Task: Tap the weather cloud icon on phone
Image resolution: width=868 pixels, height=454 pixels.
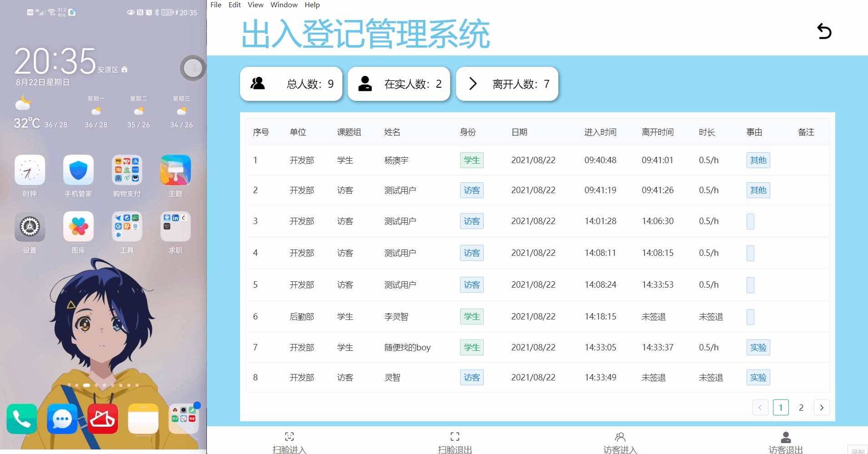Action: [23, 103]
